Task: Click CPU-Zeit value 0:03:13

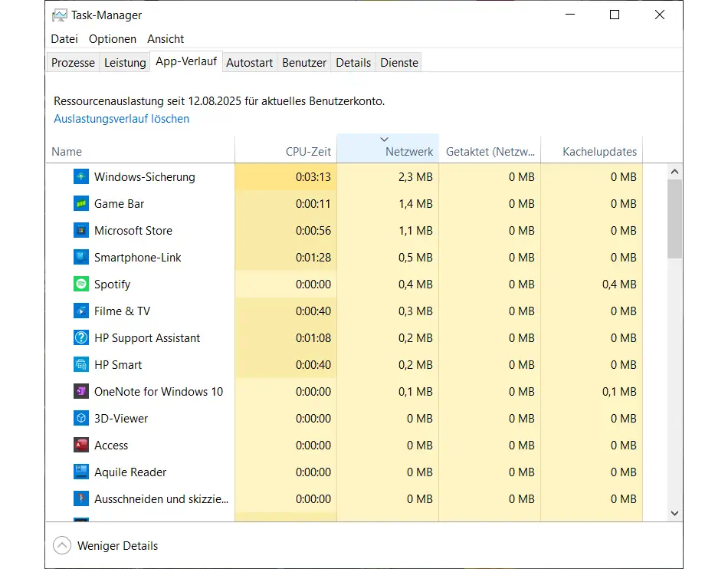Action: [313, 177]
